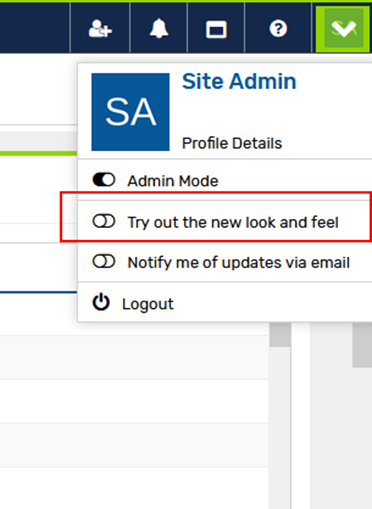Viewport: 372px width, 509px height.
Task: Click the inner panel scrollbar thumb
Action: (x=280, y=335)
